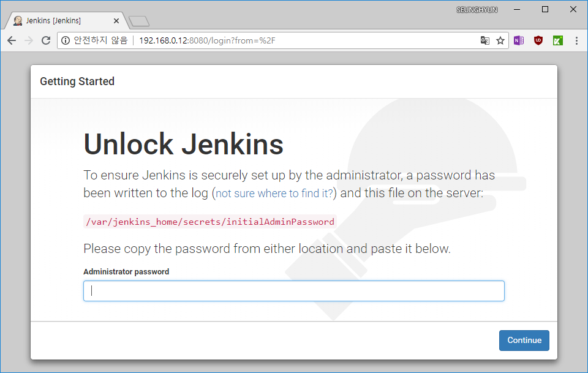Focus the Administrator password field
Viewport: 588px width, 373px height.
(x=293, y=291)
